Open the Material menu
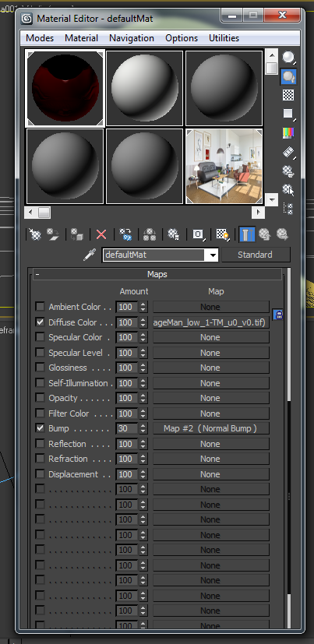Image resolution: width=314 pixels, height=644 pixels. click(81, 38)
